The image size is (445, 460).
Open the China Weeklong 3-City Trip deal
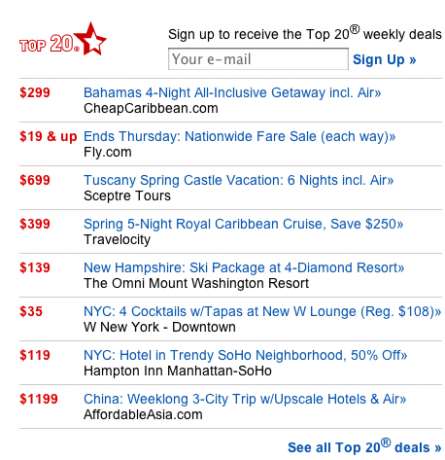click(245, 399)
